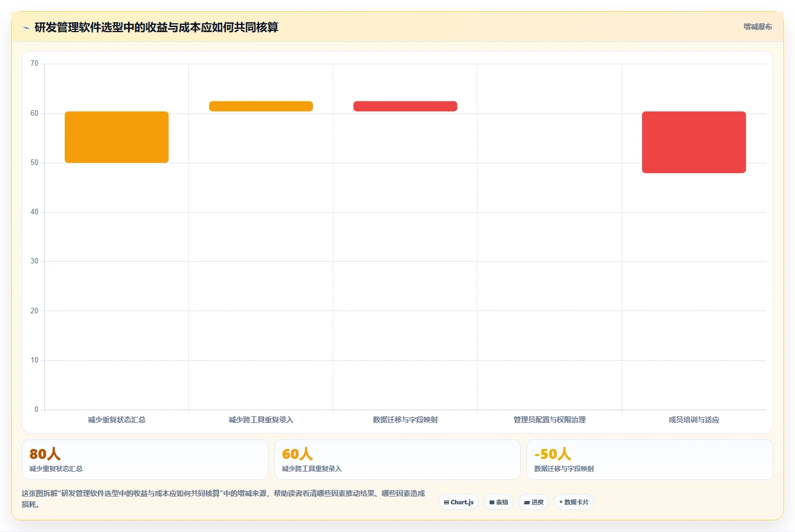
Task: Click the Chart.js tag
Action: pos(459,502)
